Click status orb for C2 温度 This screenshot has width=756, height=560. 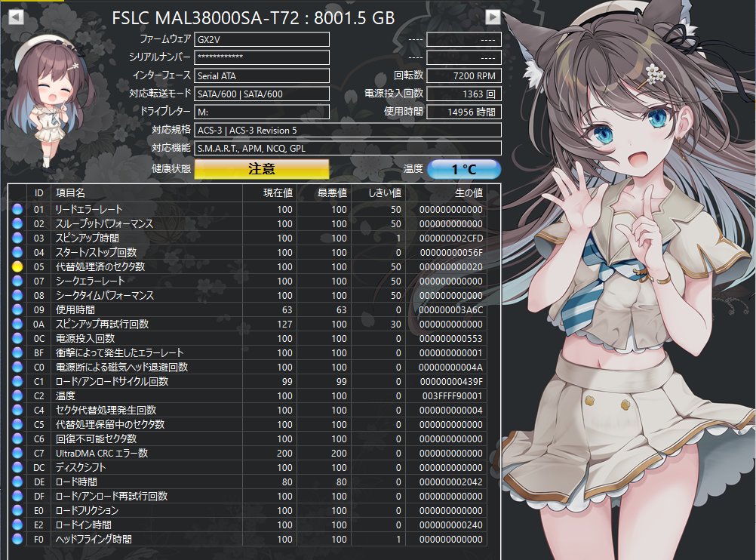(x=17, y=395)
